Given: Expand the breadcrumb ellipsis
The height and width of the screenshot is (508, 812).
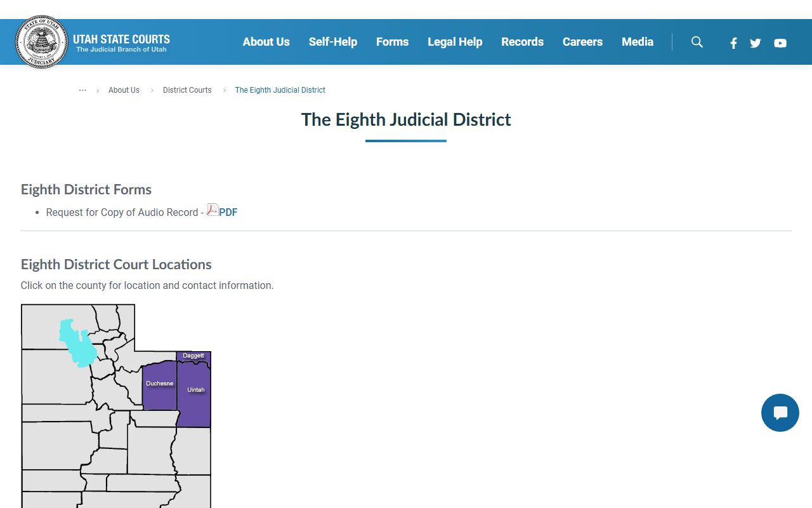Looking at the screenshot, I should point(82,90).
